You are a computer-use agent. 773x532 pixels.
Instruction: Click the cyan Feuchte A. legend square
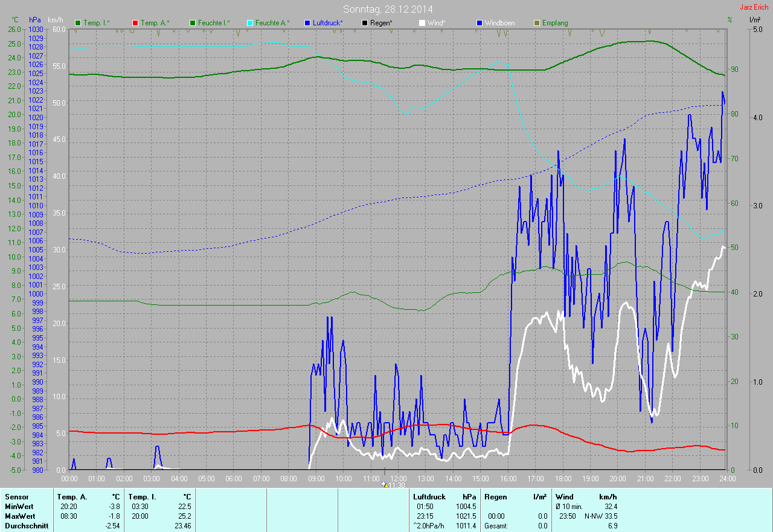(250, 23)
